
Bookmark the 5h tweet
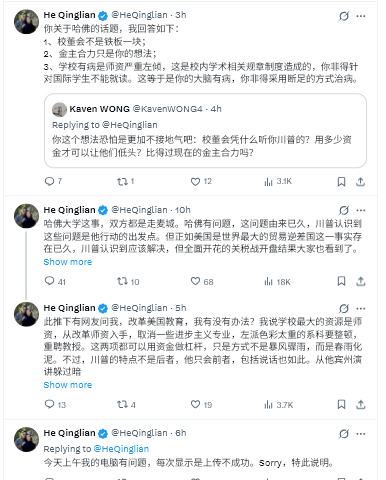pos(341,404)
